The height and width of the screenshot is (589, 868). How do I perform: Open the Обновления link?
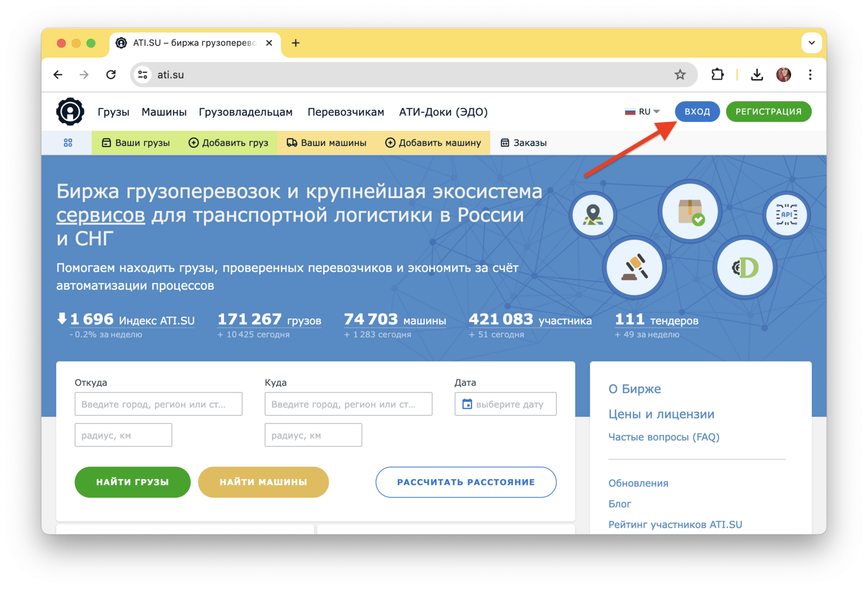(638, 483)
